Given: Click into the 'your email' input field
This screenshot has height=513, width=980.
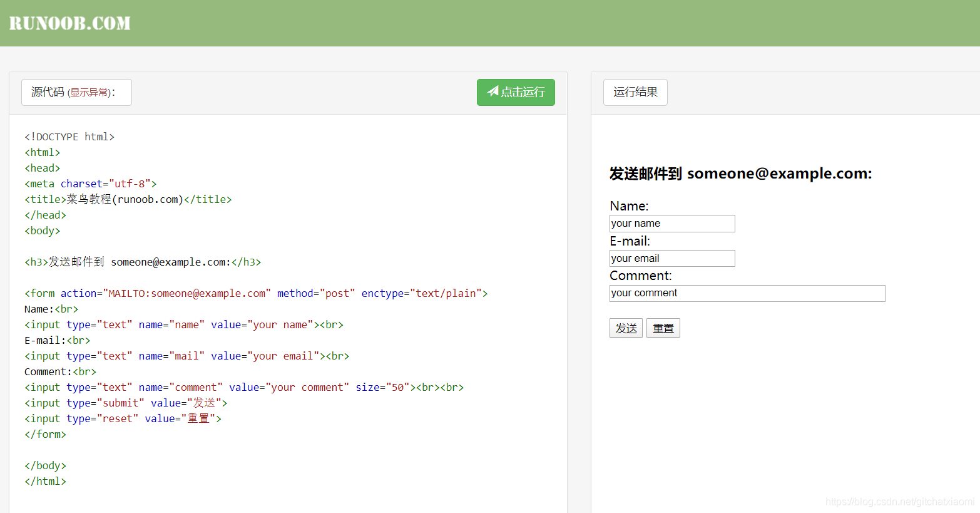Looking at the screenshot, I should pyautogui.click(x=672, y=259).
